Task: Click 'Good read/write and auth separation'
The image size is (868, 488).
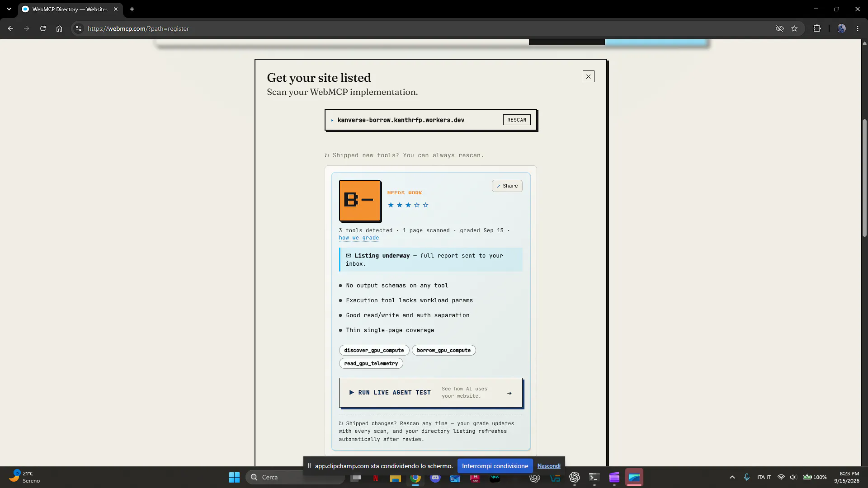Action: [408, 315]
